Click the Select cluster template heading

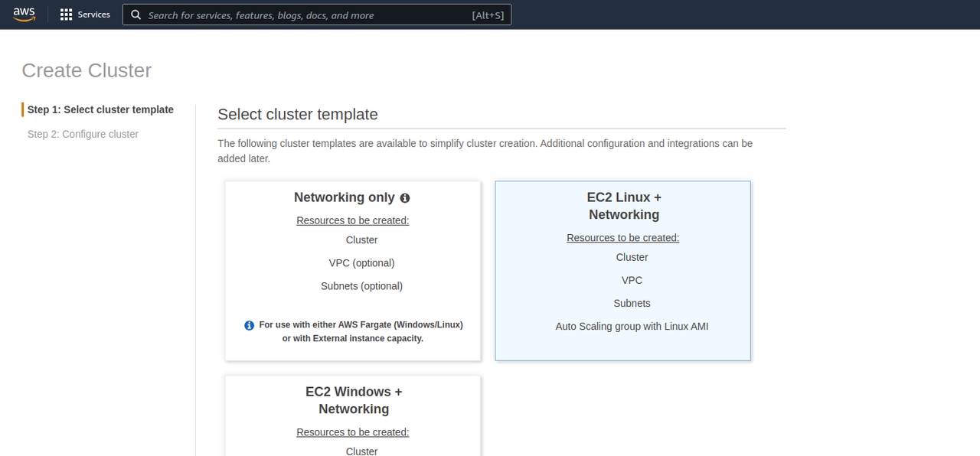298,114
